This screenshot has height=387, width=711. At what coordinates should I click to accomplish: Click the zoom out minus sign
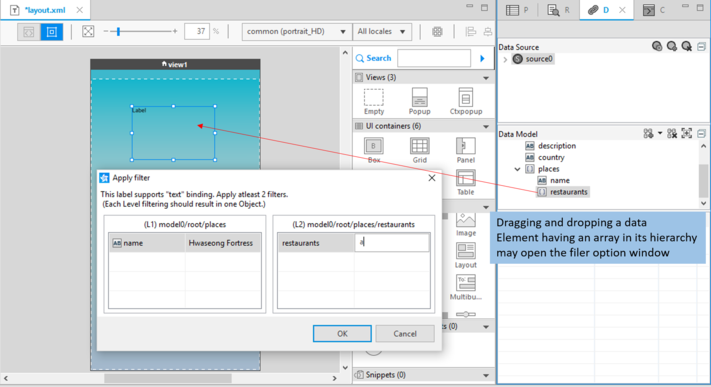coord(106,31)
